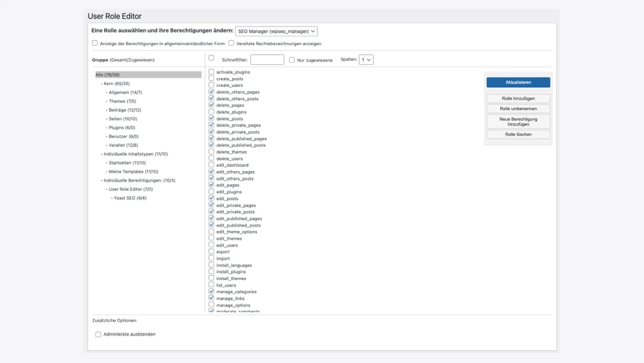
Task: Select the Kern (65/35) group
Action: click(x=116, y=84)
